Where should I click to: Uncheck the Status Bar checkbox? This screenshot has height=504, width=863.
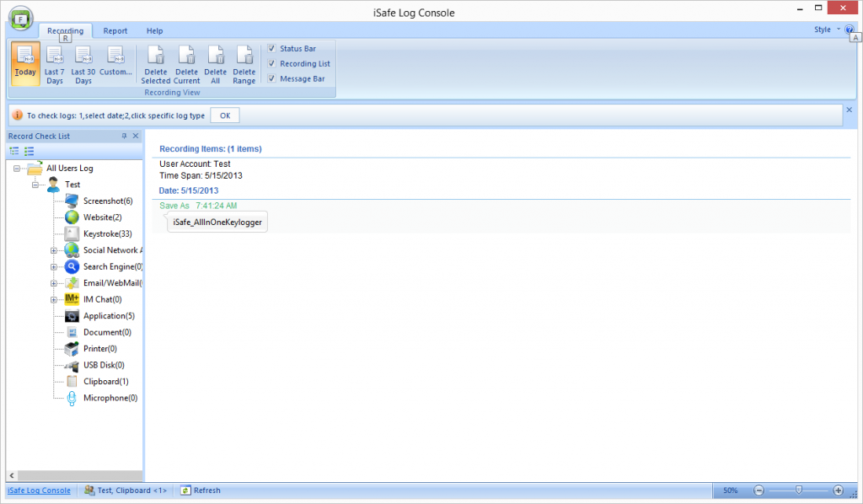coord(271,49)
